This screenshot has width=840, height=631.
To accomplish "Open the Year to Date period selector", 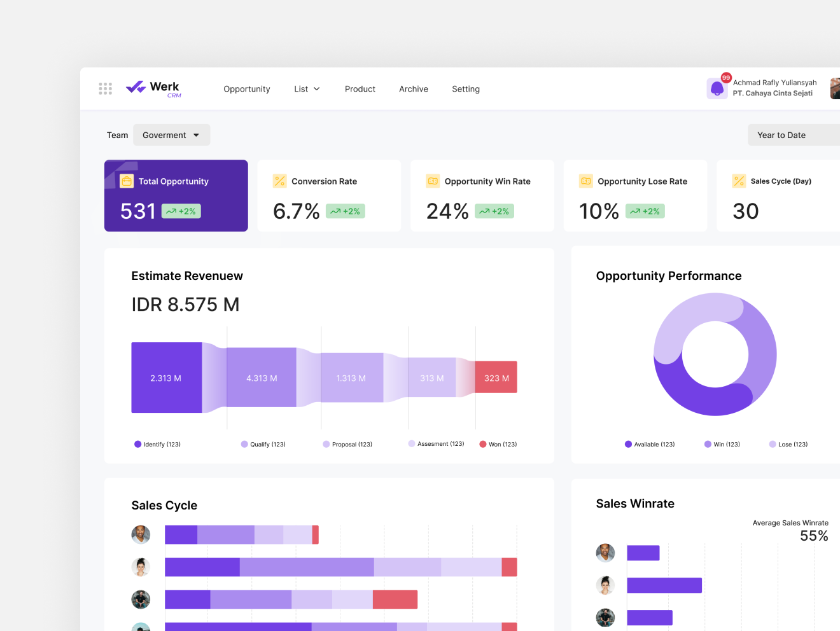I will pyautogui.click(x=794, y=135).
